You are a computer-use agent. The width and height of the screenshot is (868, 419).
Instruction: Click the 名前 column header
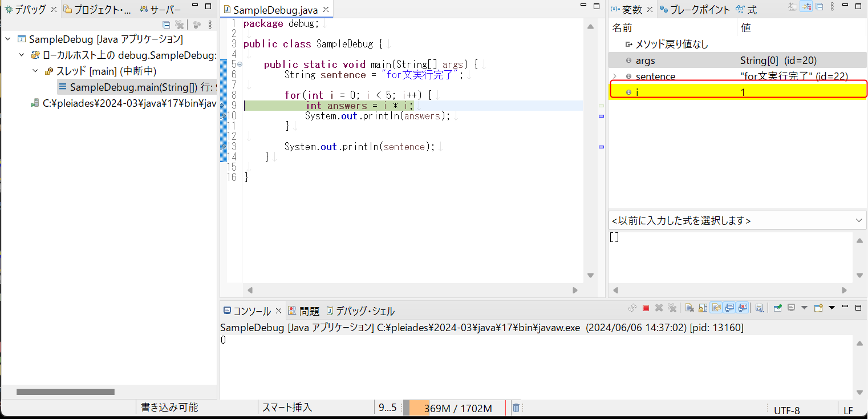(673, 27)
